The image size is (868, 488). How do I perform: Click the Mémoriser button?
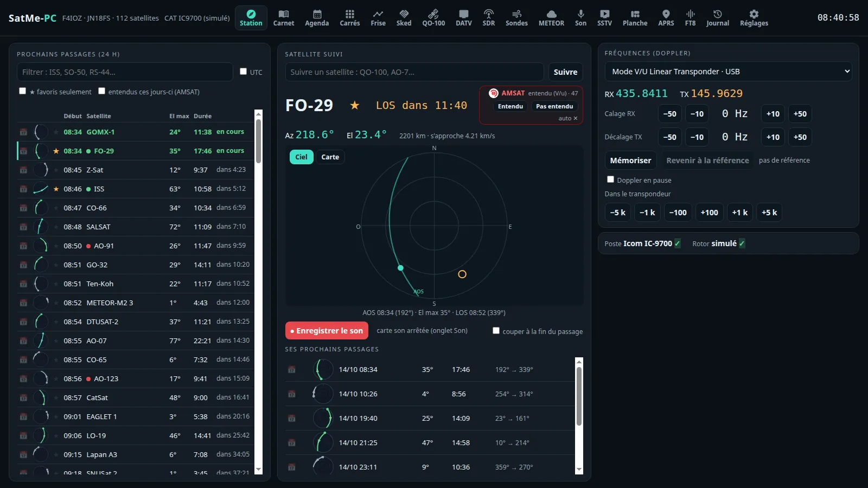tap(630, 160)
